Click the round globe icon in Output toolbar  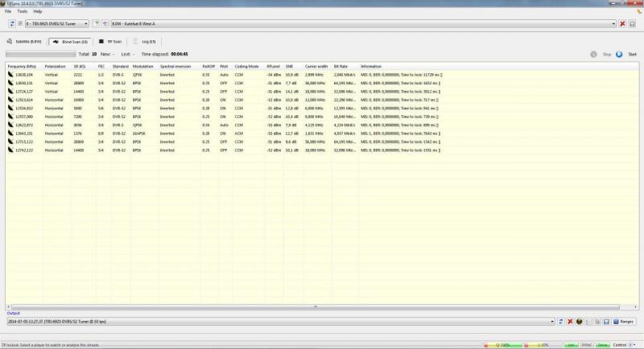click(x=579, y=321)
